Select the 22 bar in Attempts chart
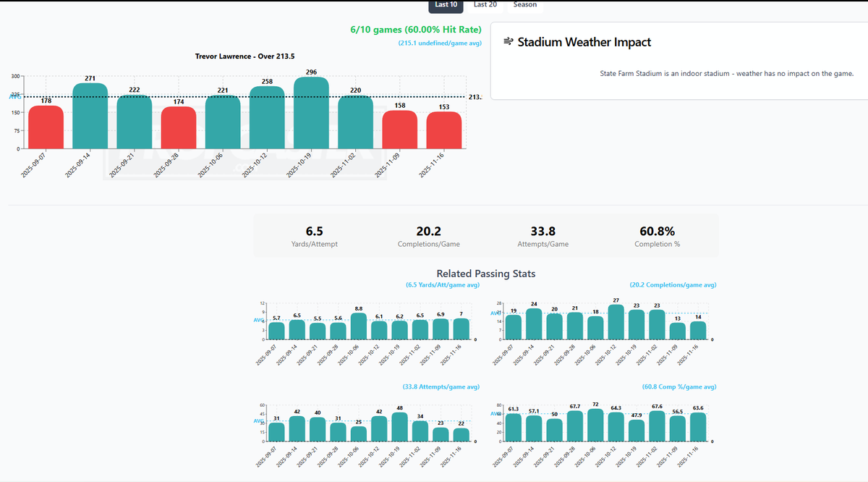The height and width of the screenshot is (482, 868). [x=461, y=435]
